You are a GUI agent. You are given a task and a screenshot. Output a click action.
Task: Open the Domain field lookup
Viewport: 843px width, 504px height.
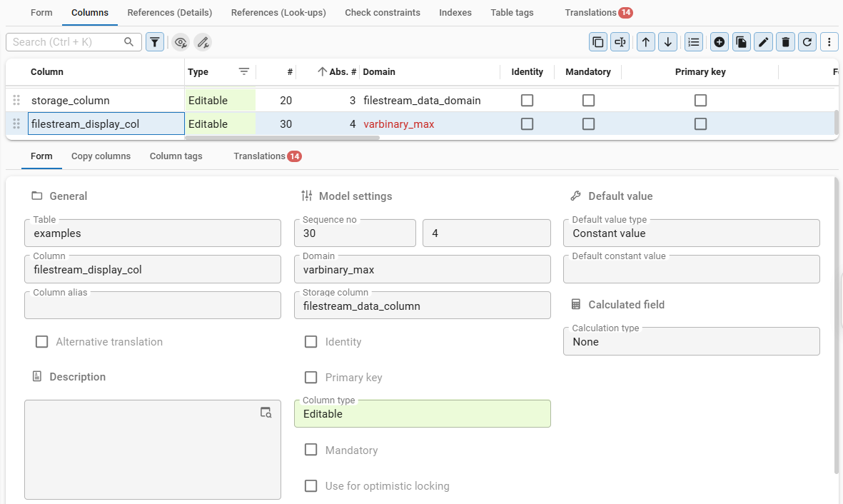click(423, 269)
